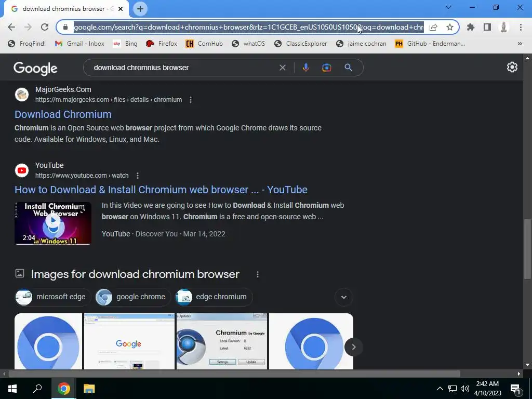This screenshot has height=399, width=532.
Task: Open the Extensions puzzle icon
Action: [471, 27]
